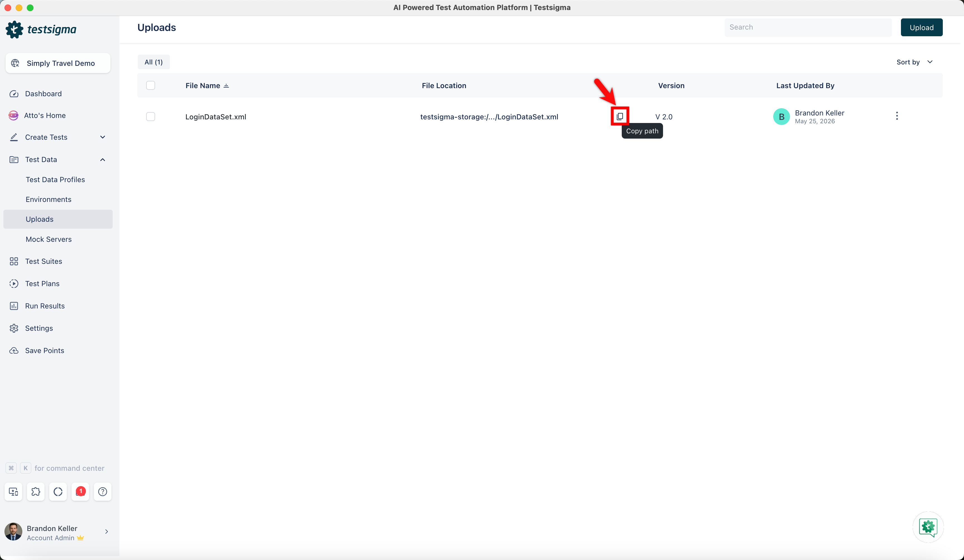Viewport: 964px width, 560px height.
Task: Open the Testsigma chat widget icon
Action: 928,527
